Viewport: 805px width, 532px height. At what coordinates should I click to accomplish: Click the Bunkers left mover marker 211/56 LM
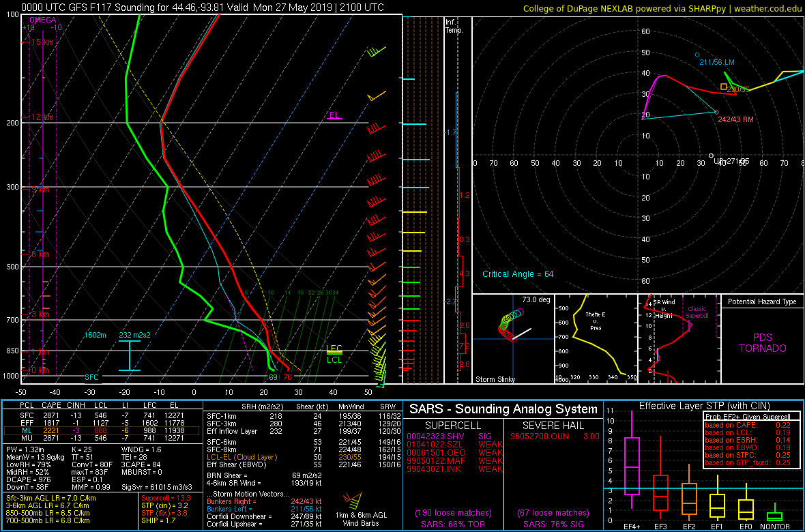point(697,55)
